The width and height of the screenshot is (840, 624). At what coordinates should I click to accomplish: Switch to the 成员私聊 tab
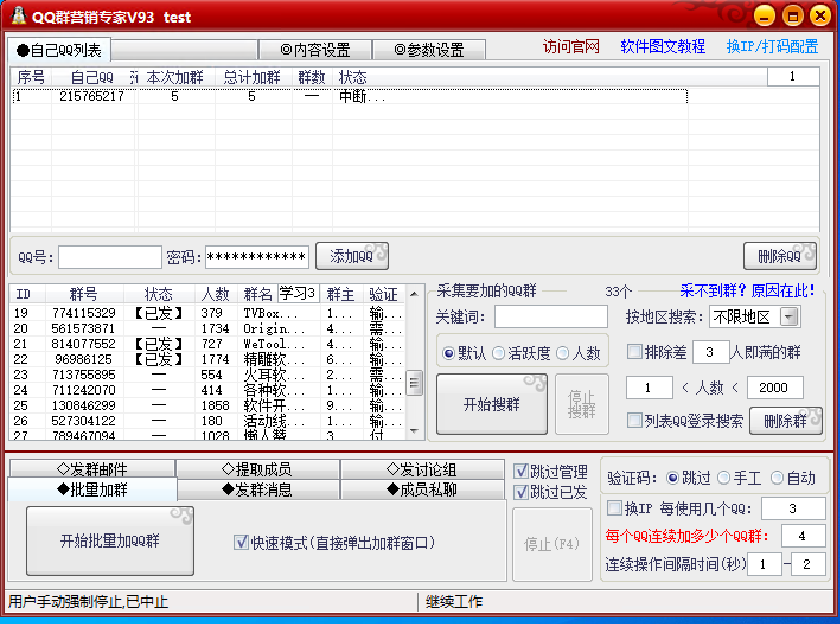click(x=422, y=489)
